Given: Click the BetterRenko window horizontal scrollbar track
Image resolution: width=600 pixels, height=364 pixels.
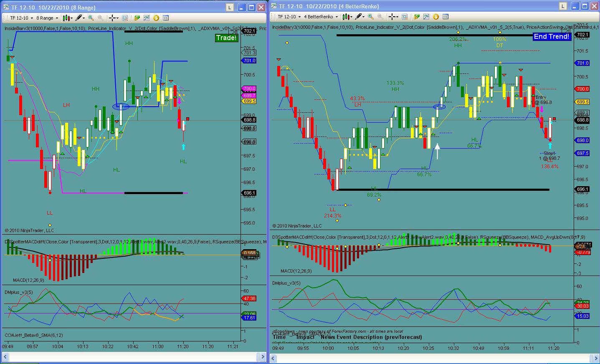Looking at the screenshot, I should (434, 358).
